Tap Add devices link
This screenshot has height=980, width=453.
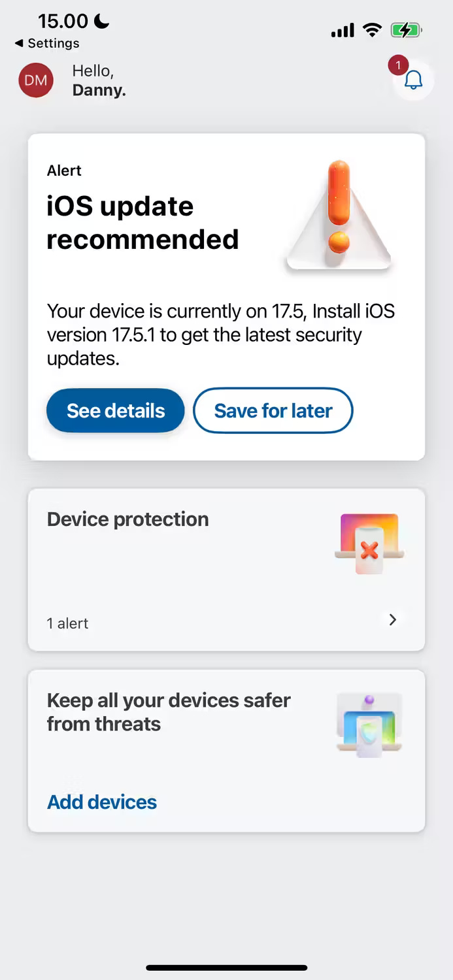click(x=102, y=802)
